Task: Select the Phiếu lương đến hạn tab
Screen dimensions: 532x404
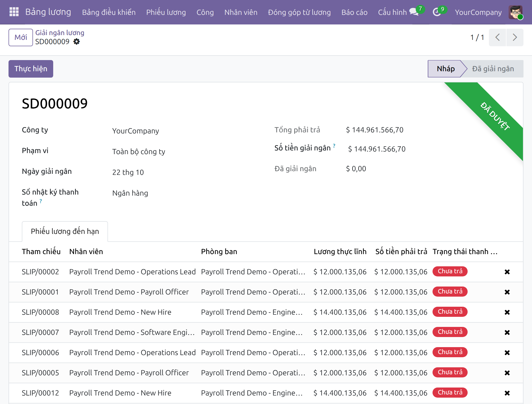Action: (65, 231)
